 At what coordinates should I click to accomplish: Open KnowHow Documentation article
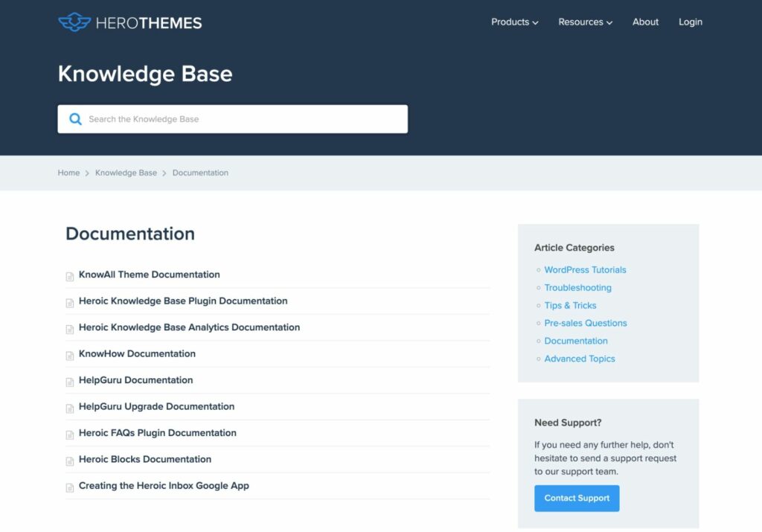coord(137,353)
